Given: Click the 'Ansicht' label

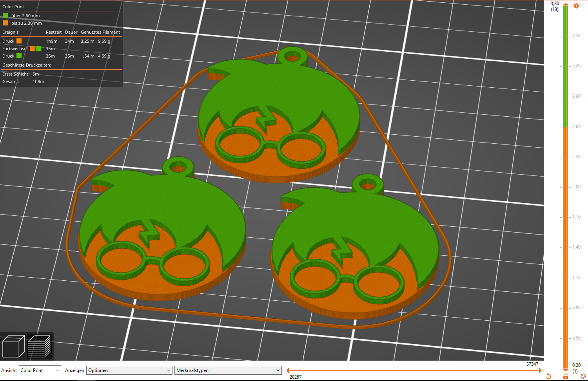Looking at the screenshot, I should 9,370.
